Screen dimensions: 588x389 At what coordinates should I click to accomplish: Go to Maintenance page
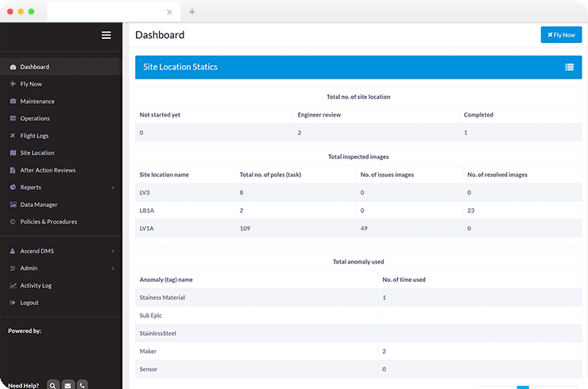pos(61,101)
